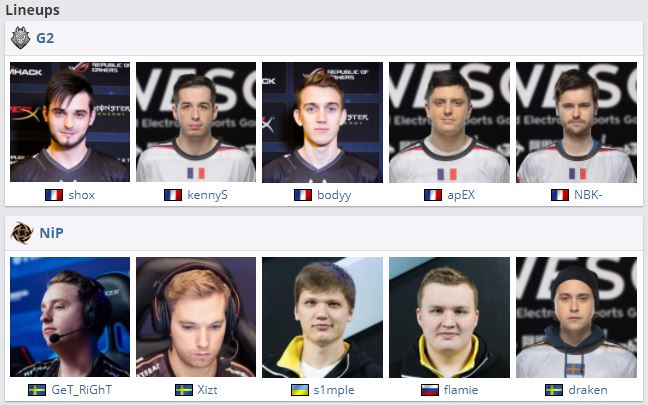Select apEX player portrait
Viewport: 648px width, 405px height.
point(449,122)
